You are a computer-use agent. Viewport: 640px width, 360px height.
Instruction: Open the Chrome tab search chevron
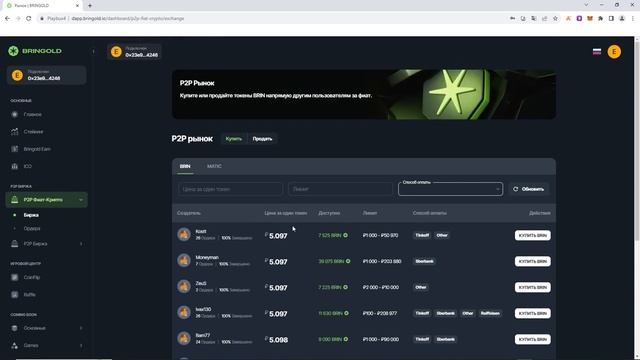tap(586, 5)
